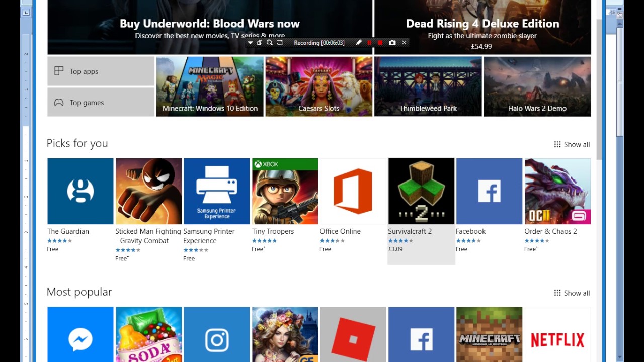Viewport: 644px width, 362px height.
Task: Click 'Tiny Troopers' app title text
Action: [x=273, y=231]
